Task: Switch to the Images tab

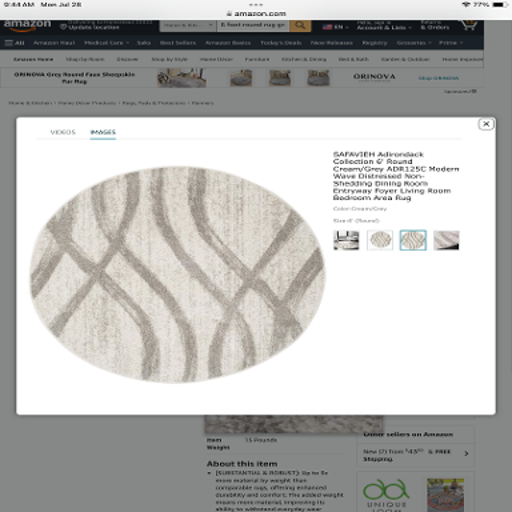Action: (x=103, y=132)
